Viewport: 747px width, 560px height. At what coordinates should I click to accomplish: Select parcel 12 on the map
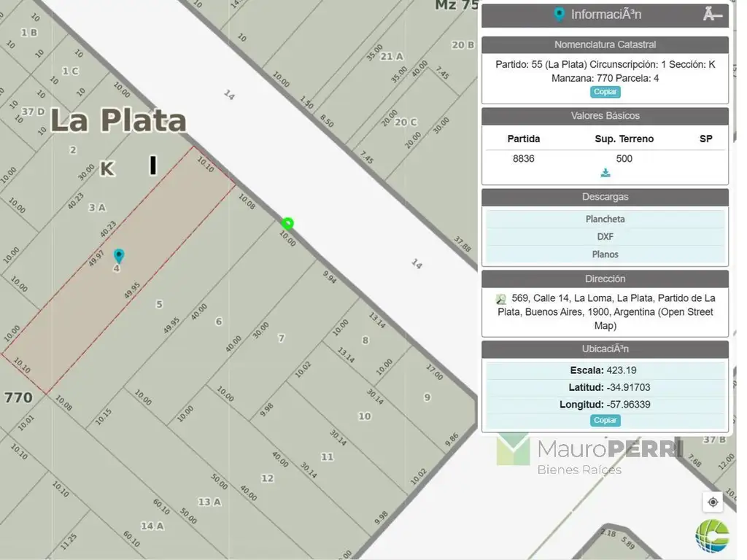pos(267,478)
